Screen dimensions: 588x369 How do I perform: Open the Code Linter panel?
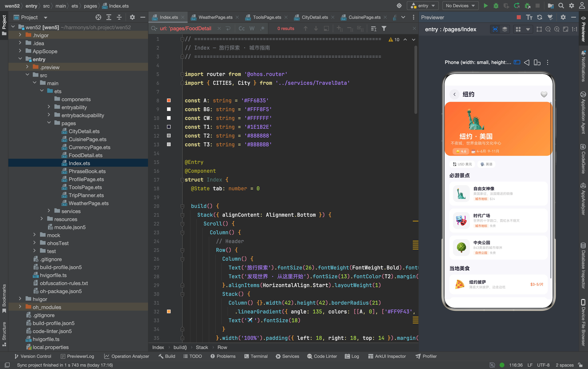tap(322, 356)
